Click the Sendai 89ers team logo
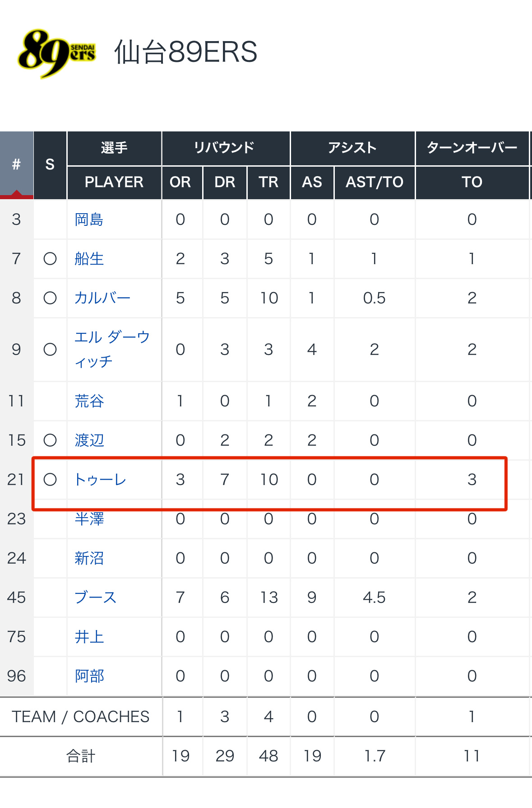Viewport: 532px width, 808px height. tap(56, 53)
